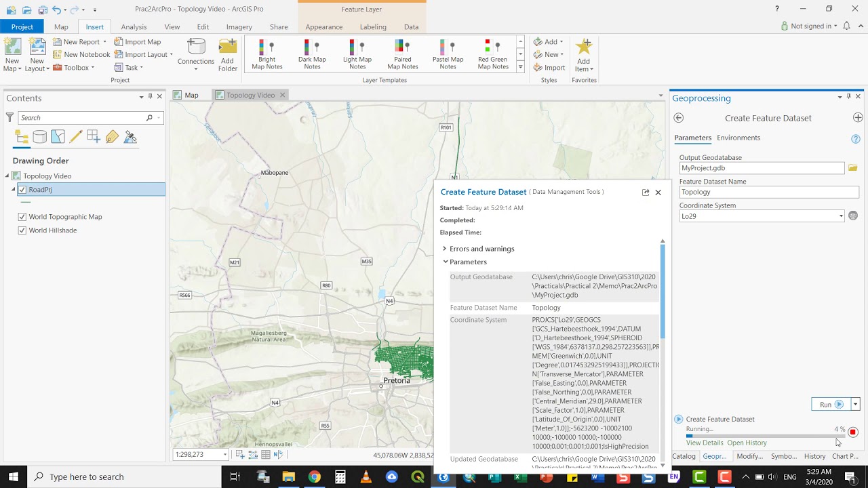Select List By Perspective Imagery icon

(130, 138)
